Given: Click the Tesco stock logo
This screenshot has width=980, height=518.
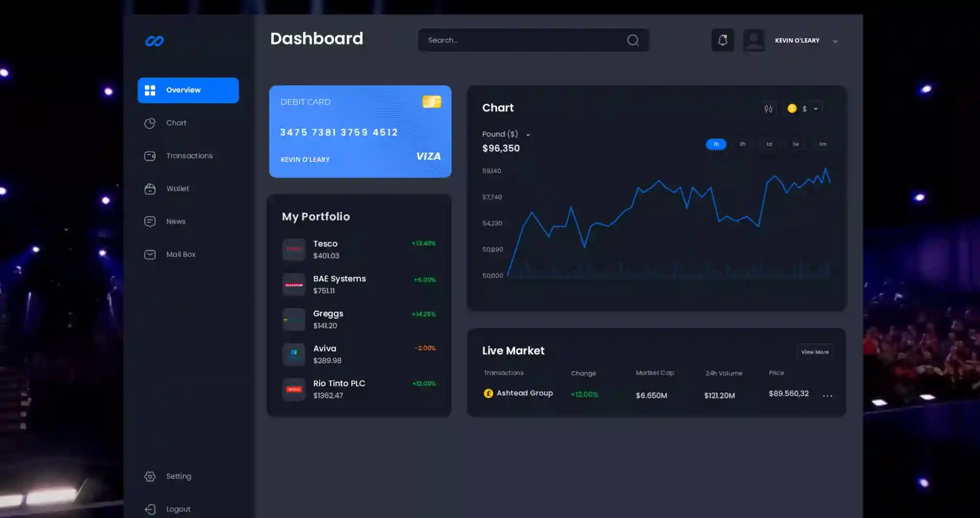Looking at the screenshot, I should (x=294, y=249).
